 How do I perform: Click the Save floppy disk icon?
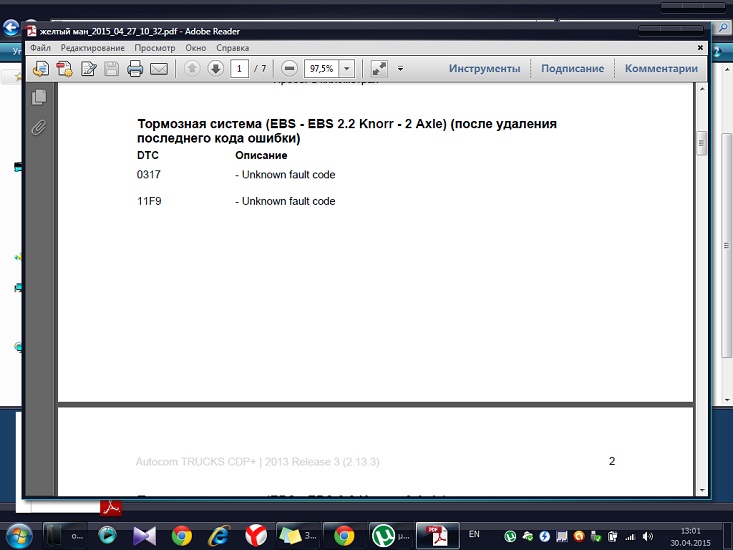(111, 69)
